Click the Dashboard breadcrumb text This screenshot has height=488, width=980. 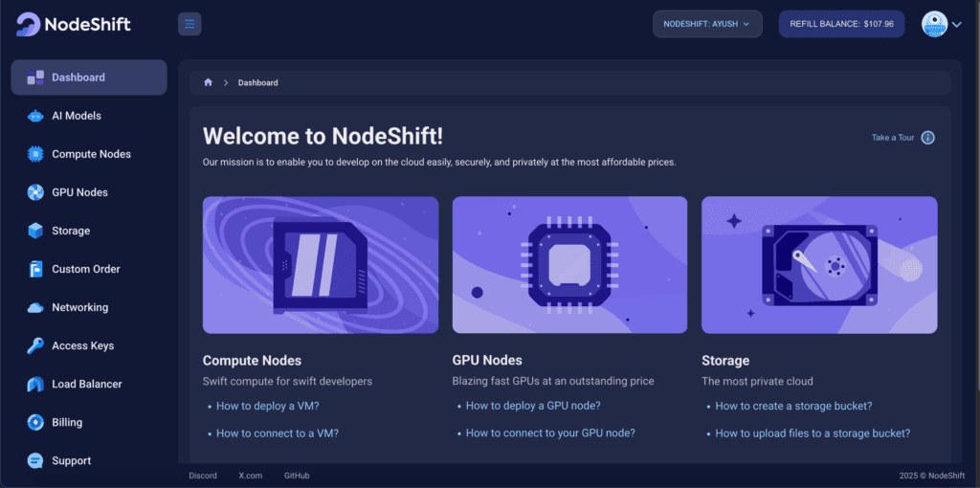tap(258, 82)
